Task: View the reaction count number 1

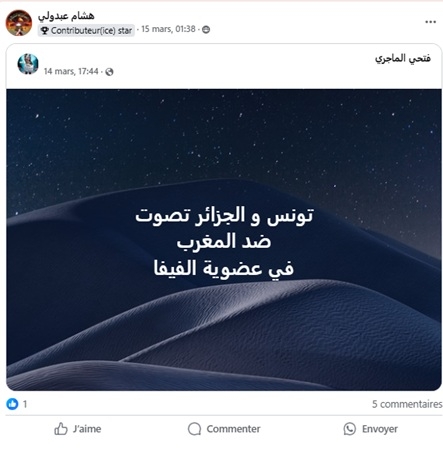Action: (x=25, y=404)
